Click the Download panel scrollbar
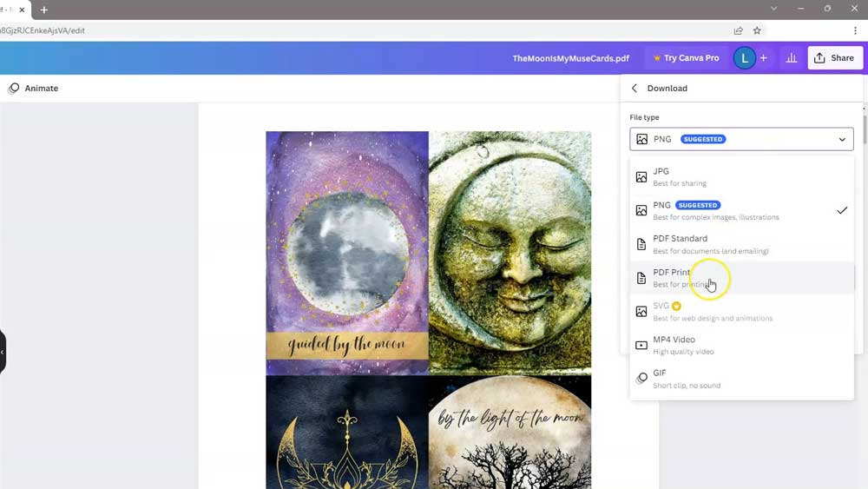The image size is (868, 489). (x=865, y=128)
